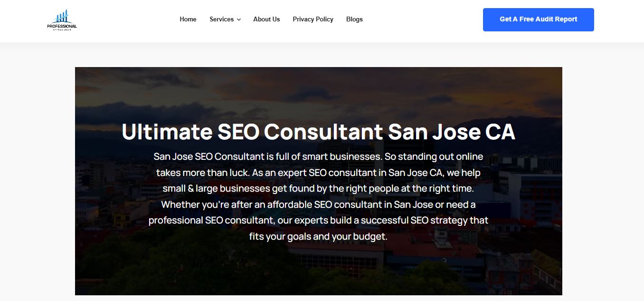Click the bar chart logo icon
Screen dimensions: 644x301
coord(62,17)
